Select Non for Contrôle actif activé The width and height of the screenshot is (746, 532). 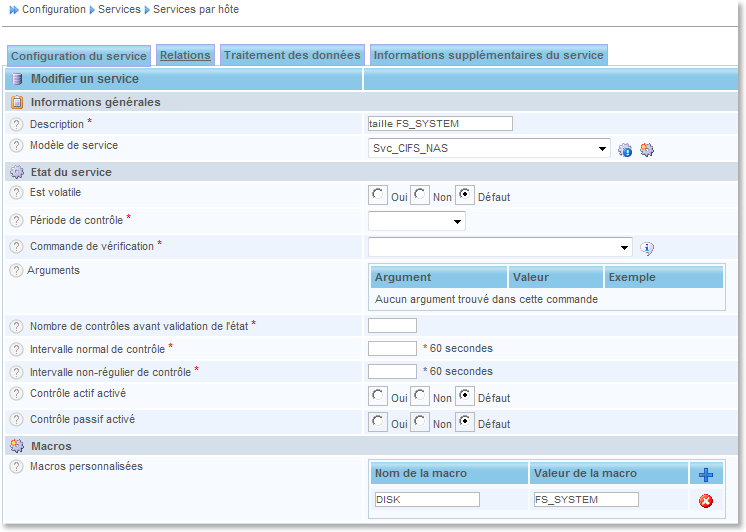(421, 396)
